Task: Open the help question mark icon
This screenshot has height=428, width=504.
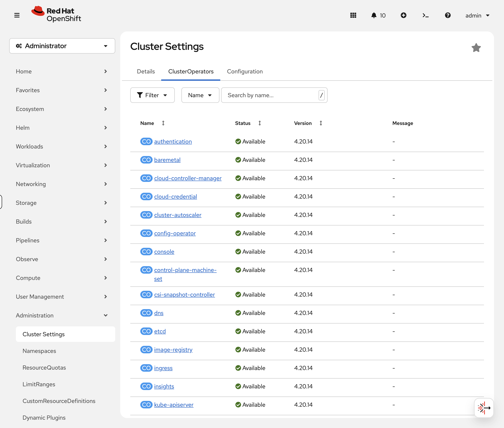Action: click(448, 15)
